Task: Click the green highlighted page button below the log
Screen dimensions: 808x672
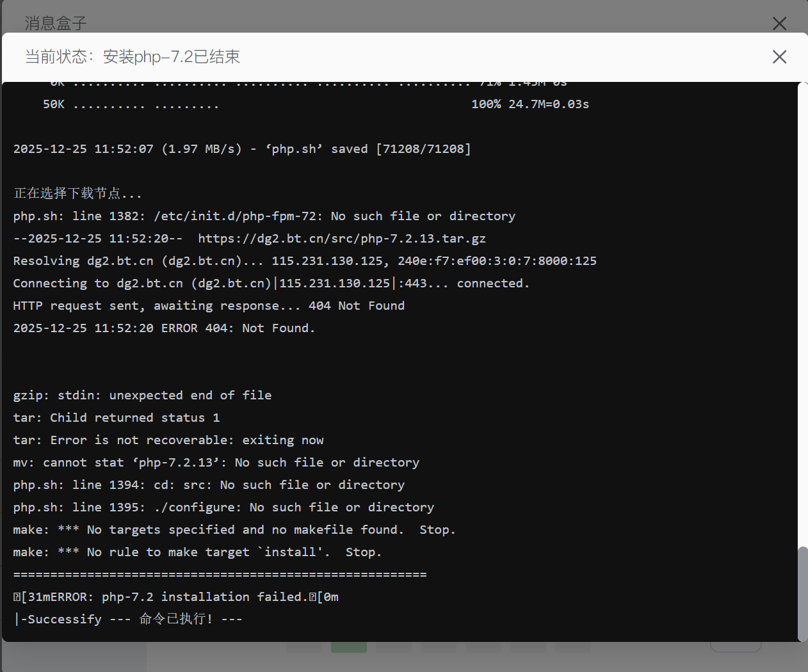Action: click(x=348, y=647)
